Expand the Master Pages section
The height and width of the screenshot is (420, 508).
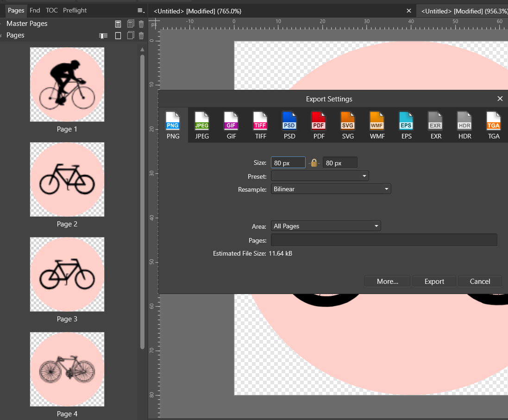coord(2,24)
